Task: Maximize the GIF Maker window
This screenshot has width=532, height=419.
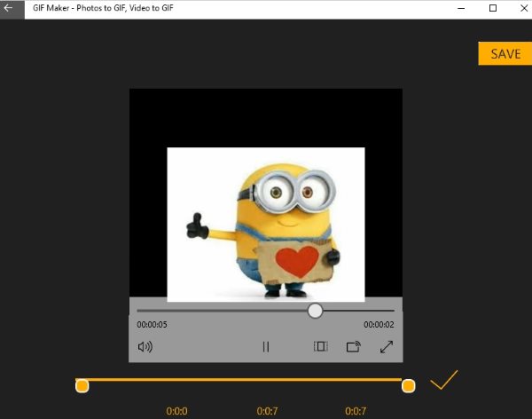Action: click(493, 7)
